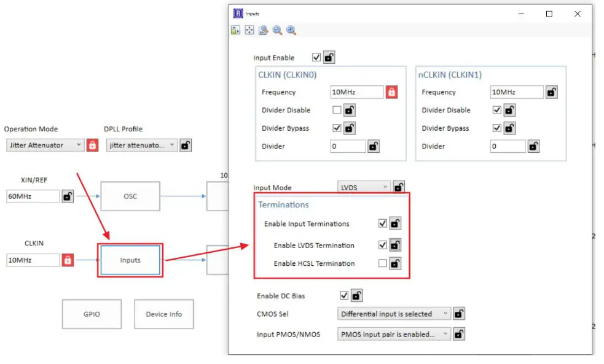Viewport: 604px width, 364px height.
Task: Click the nCLKIN Frequency 10MHz field
Action: (517, 92)
